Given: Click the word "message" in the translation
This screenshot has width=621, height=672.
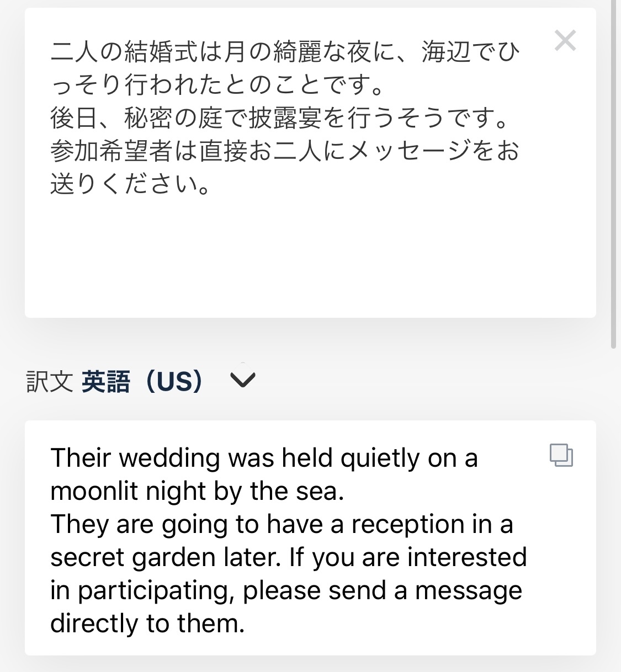Looking at the screenshot, I should point(468,590).
